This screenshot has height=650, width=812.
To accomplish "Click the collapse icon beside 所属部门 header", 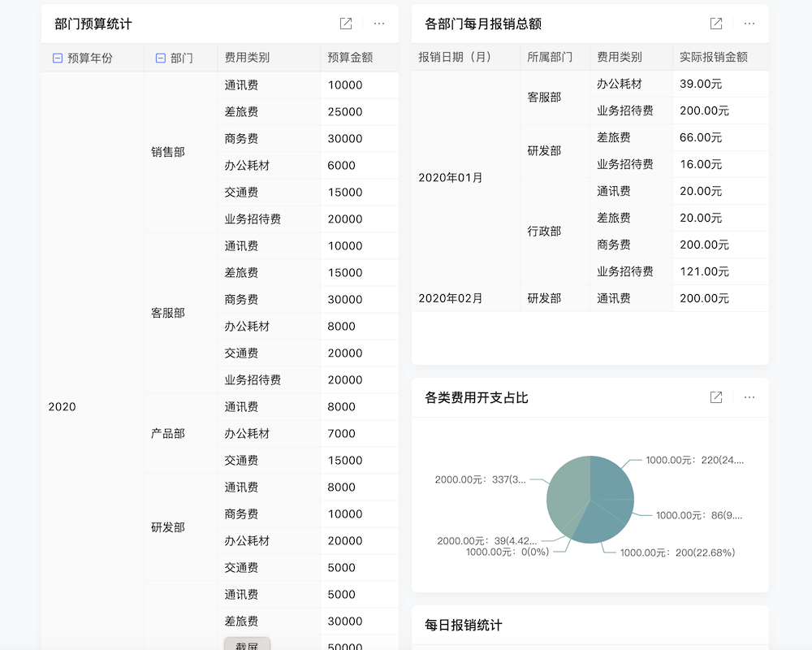I will (x=532, y=57).
